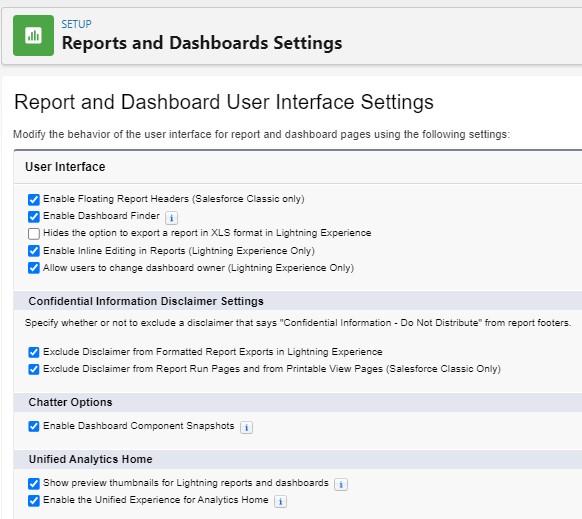Image resolution: width=582 pixels, height=519 pixels.
Task: Click info icon for preview thumbnails setting
Action: (x=341, y=484)
